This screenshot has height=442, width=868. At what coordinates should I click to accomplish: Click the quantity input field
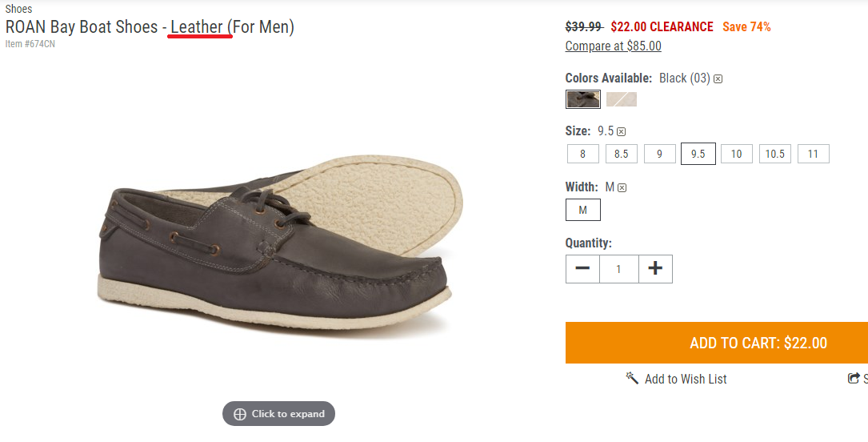[619, 268]
